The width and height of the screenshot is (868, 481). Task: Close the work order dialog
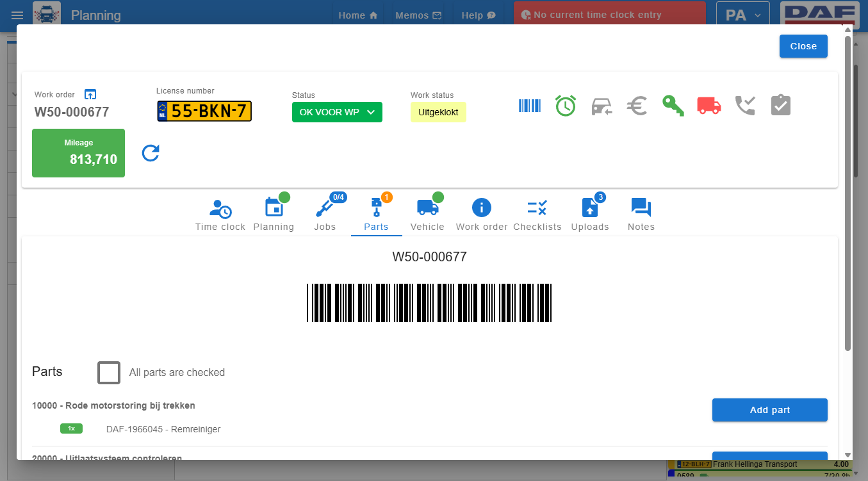803,46
